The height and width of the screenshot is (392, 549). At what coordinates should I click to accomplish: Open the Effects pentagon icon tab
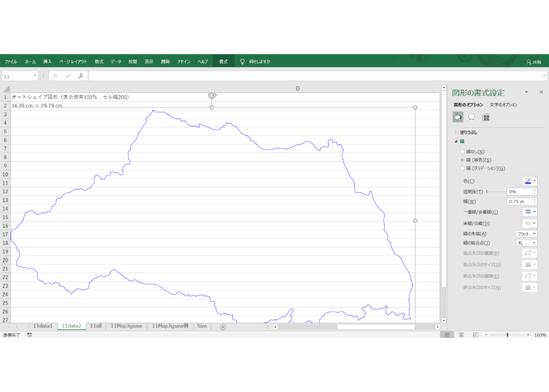click(x=472, y=117)
